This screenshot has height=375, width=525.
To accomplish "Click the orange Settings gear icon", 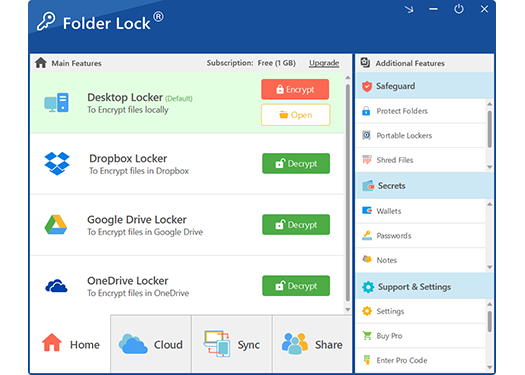I will tap(367, 311).
